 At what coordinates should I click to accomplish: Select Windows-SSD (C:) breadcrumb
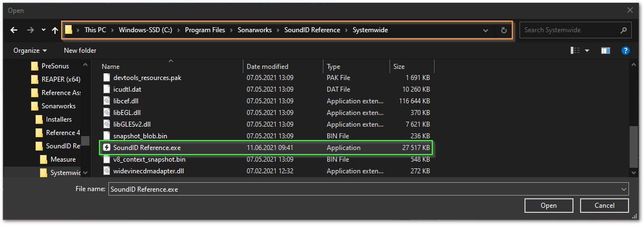(x=147, y=30)
